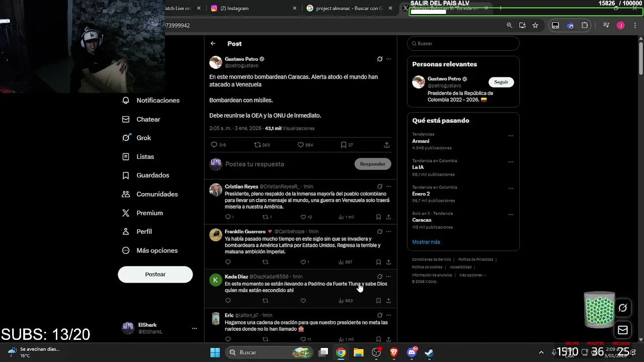The width and height of the screenshot is (644, 362).
Task: Open Notificaciones in the sidebar
Action: click(x=151, y=101)
